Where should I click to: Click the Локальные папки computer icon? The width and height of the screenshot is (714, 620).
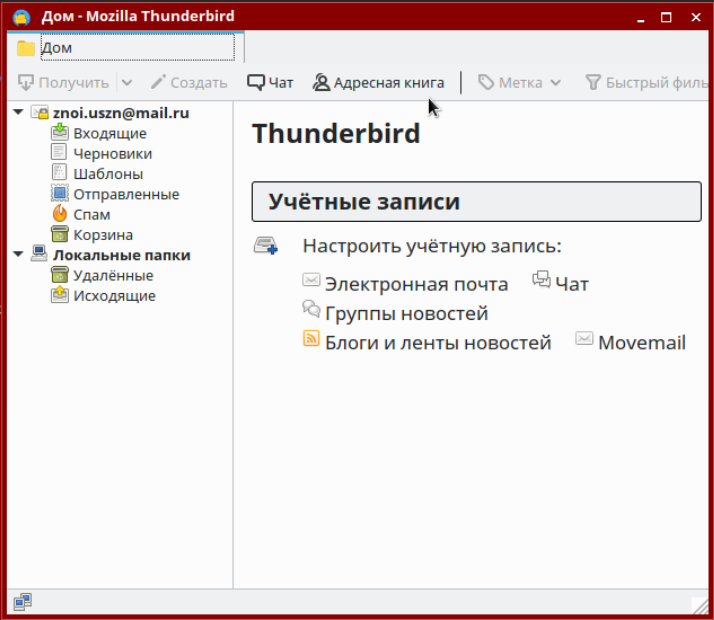39,254
